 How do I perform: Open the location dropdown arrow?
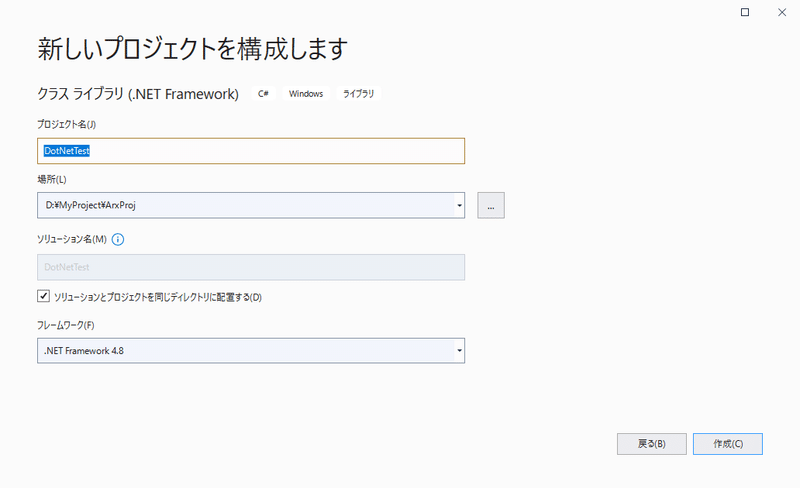(459, 205)
